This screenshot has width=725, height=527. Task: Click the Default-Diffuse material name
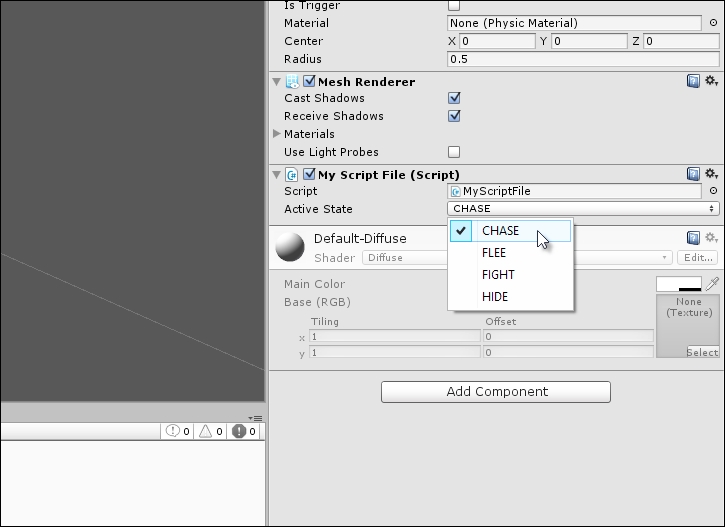click(360, 239)
